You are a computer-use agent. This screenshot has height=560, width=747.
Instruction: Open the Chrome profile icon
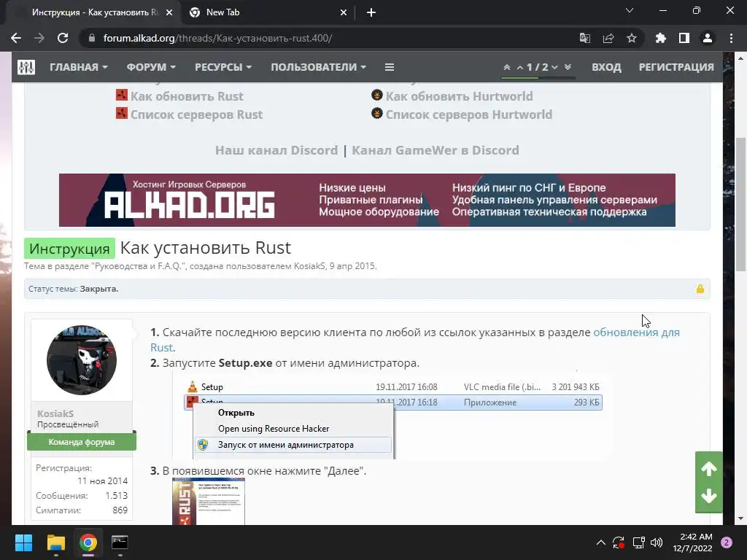[707, 38]
